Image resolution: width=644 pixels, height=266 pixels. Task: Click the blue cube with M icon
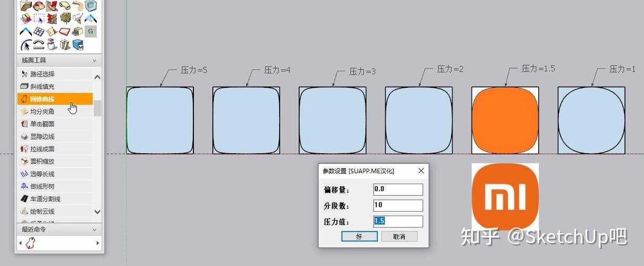click(78, 45)
